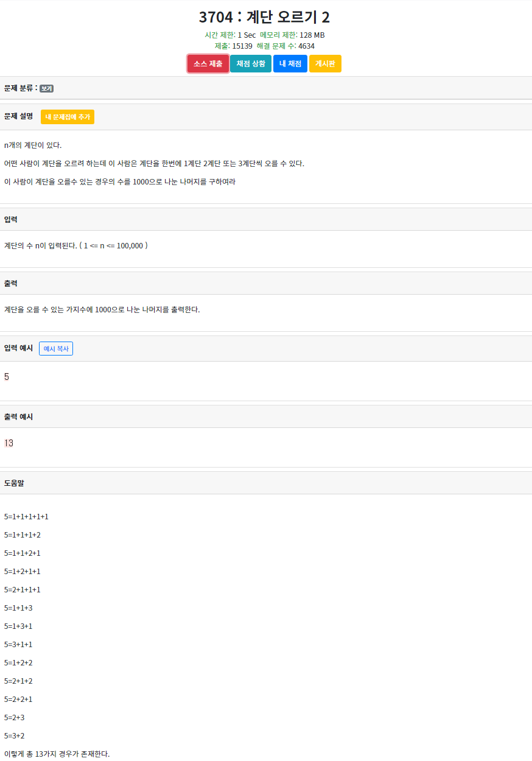Click the line 5=1+1+1+2

click(23, 535)
